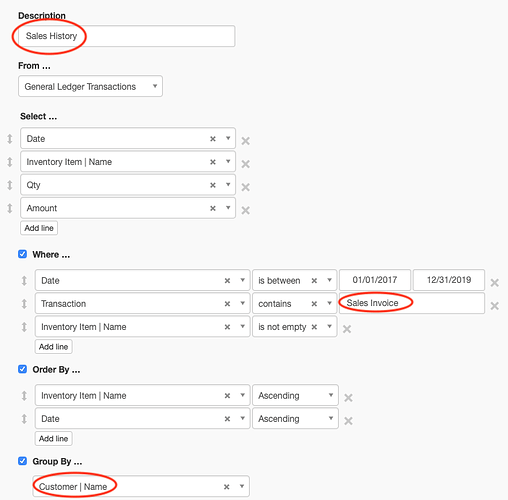This screenshot has width=508, height=500.
Task: Toggle the Order By checkbox
Action: point(22,369)
